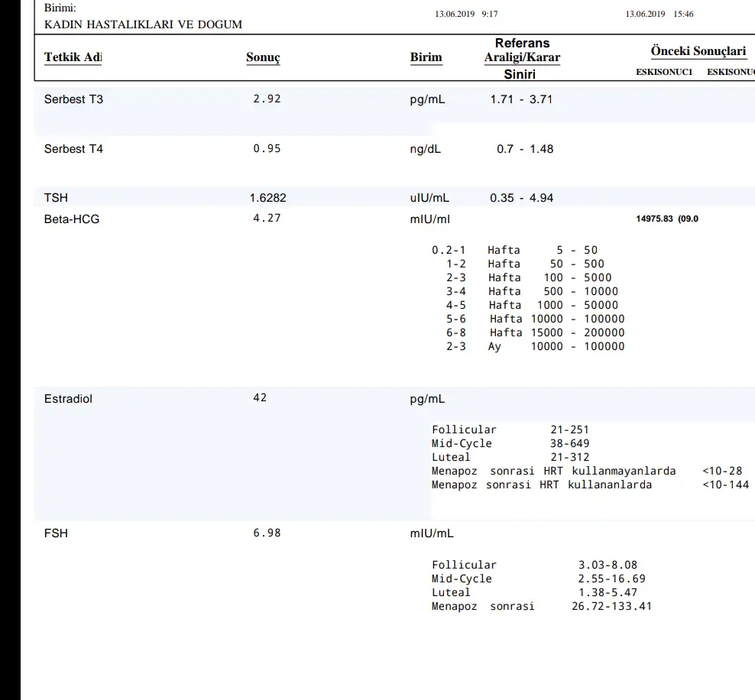The height and width of the screenshot is (700, 755).
Task: Click the Önceki Sonuçlari header
Action: pyautogui.click(x=698, y=51)
